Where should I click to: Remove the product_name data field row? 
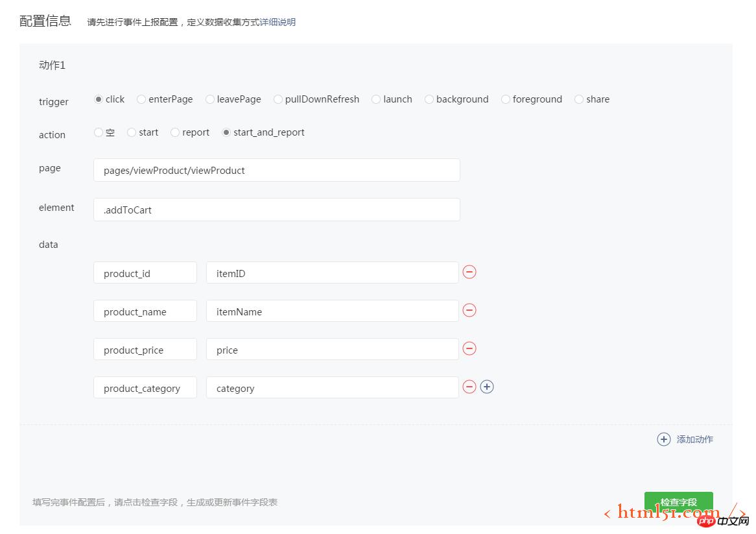pyautogui.click(x=469, y=310)
